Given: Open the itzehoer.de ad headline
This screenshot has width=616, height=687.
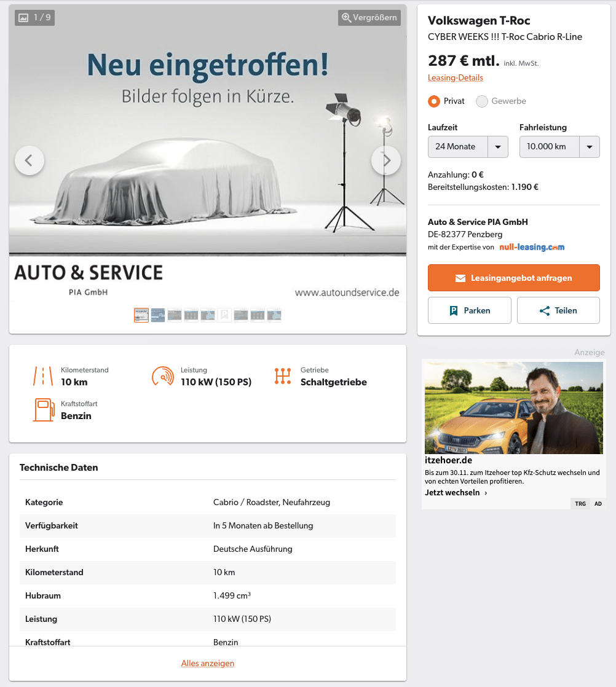Looking at the screenshot, I should 449,460.
